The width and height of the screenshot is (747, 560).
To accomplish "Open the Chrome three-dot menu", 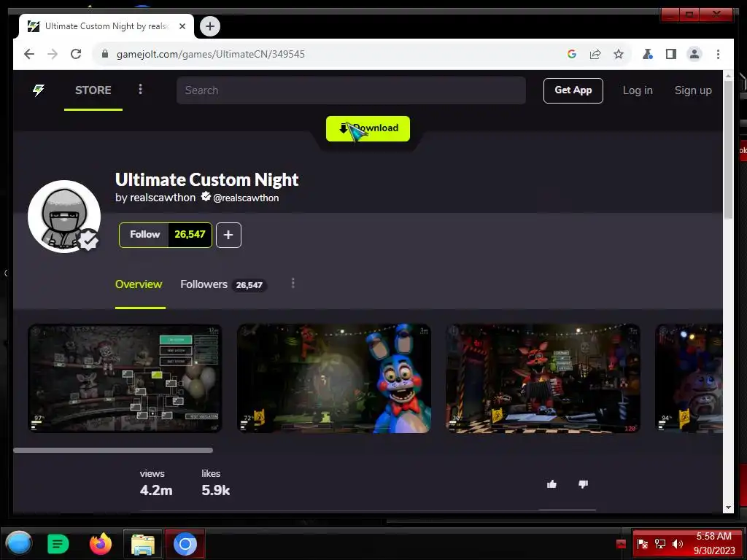I will point(718,54).
